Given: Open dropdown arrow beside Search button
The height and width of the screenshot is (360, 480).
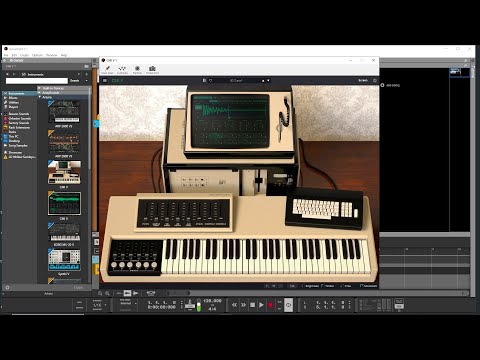Looking at the screenshot, I should (86, 81).
